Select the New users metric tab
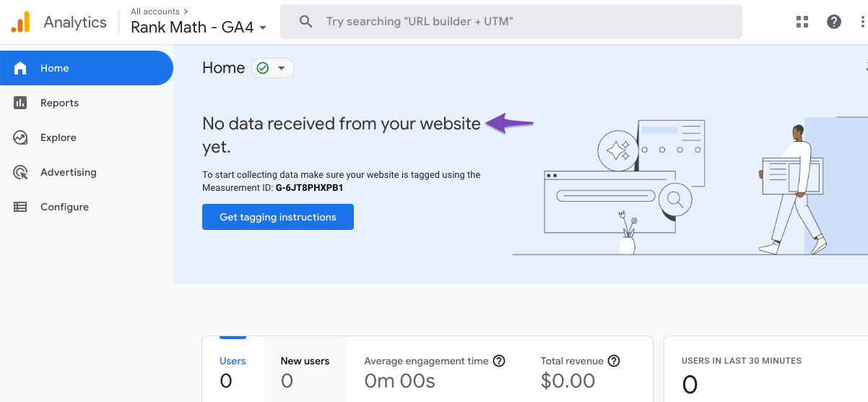The width and height of the screenshot is (868, 402). click(305, 369)
